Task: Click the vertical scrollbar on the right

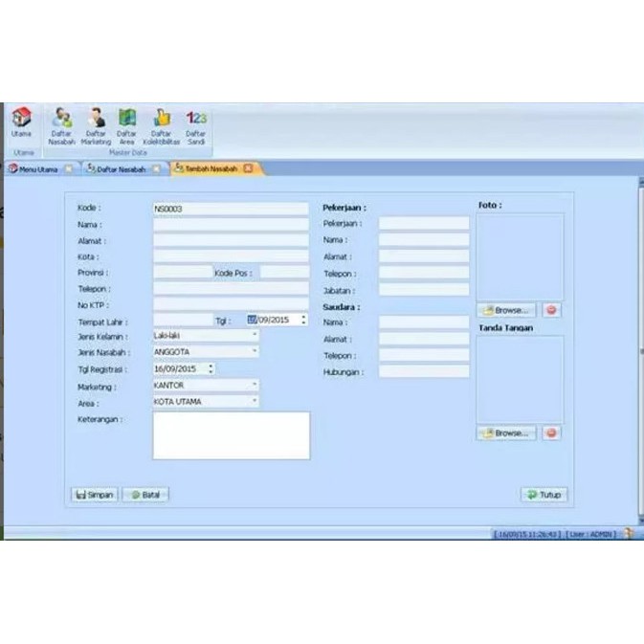Action: click(x=641, y=351)
